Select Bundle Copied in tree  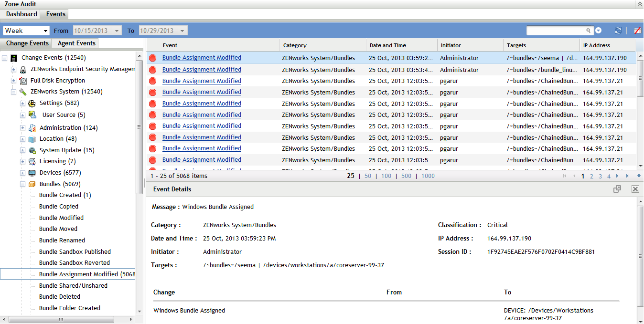tap(59, 207)
